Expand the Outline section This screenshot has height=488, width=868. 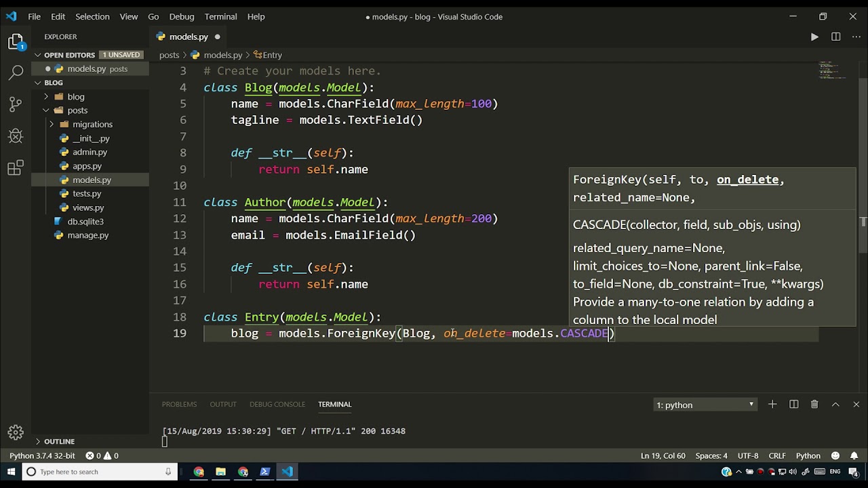pyautogui.click(x=60, y=441)
